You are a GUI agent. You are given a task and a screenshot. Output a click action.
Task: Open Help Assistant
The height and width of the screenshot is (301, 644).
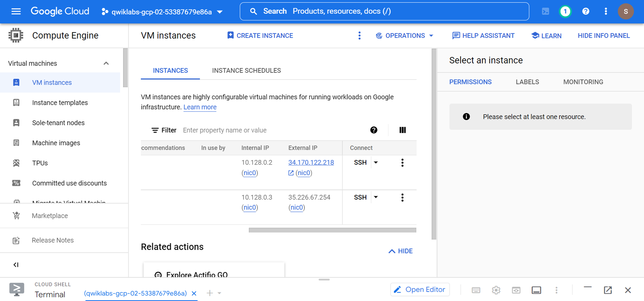(x=483, y=35)
